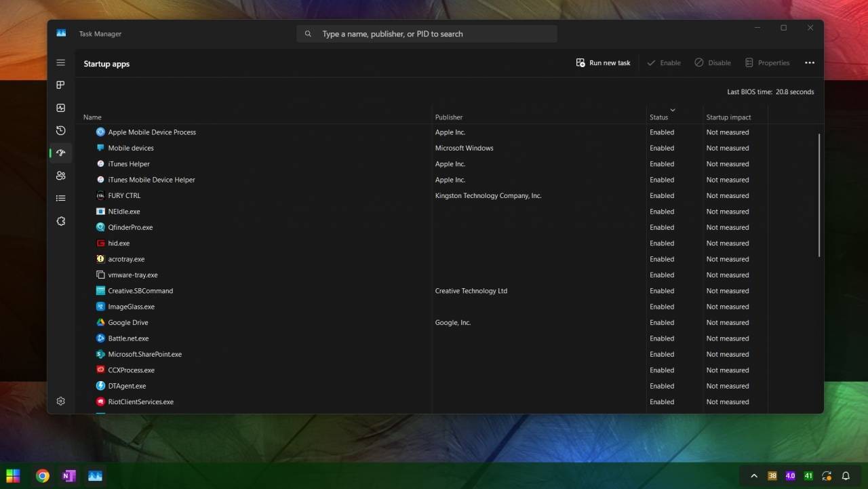Click Last BIOS time value

coord(795,92)
